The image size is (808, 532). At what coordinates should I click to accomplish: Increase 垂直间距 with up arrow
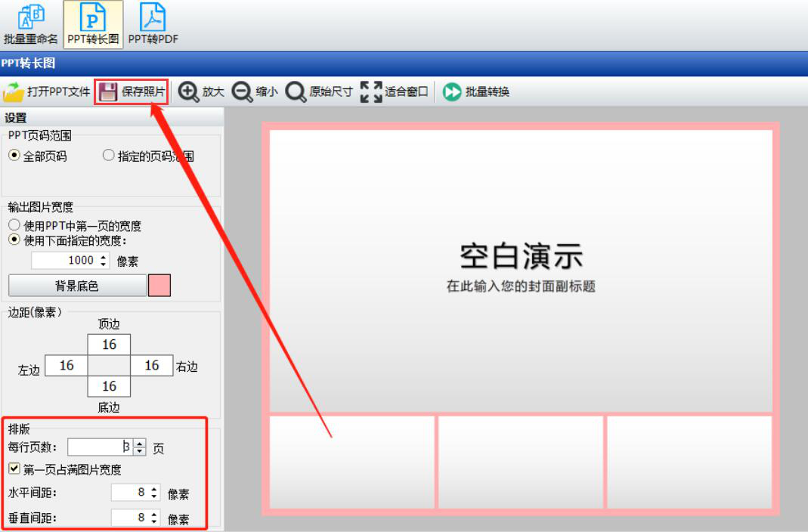154,514
